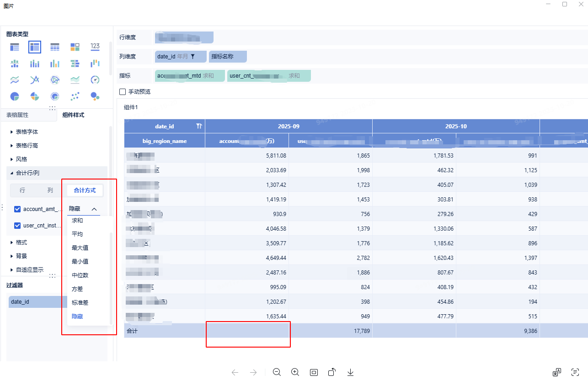Select the ring donut chart icon
The image size is (588, 380).
pos(55,96)
